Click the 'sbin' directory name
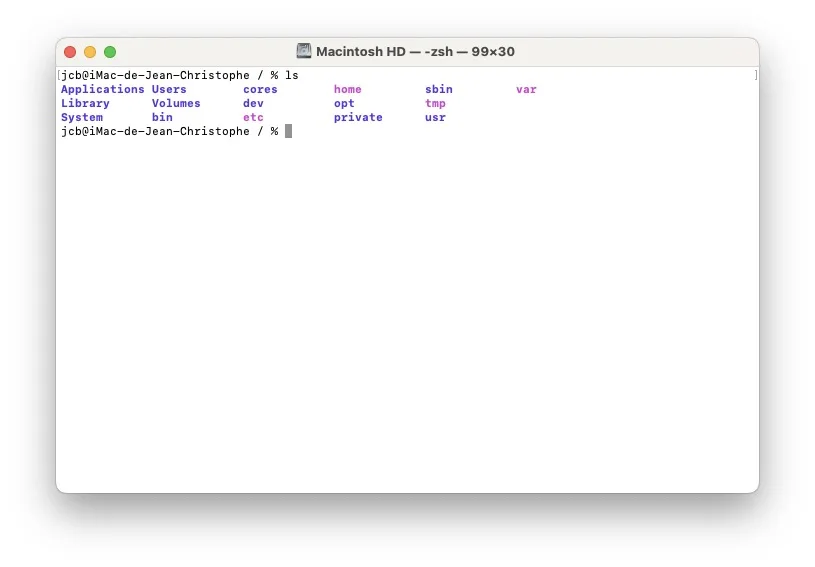The width and height of the screenshot is (815, 567). pos(439,89)
